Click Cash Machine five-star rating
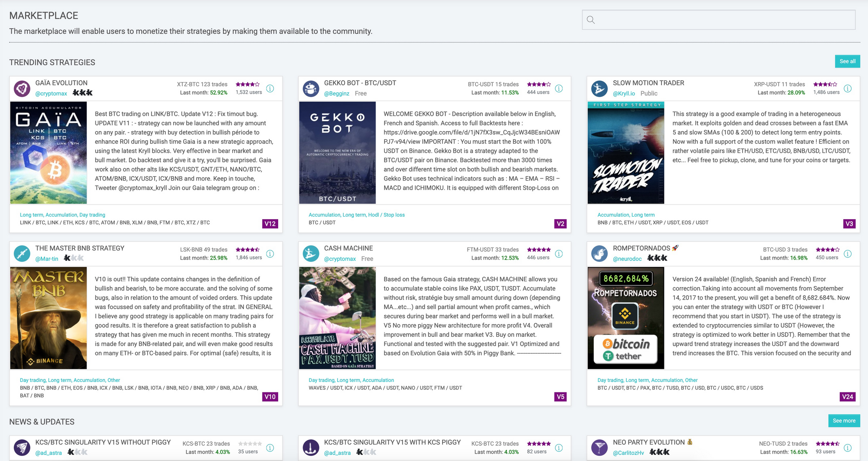Screen dimensions: 868x461 [x=539, y=250]
